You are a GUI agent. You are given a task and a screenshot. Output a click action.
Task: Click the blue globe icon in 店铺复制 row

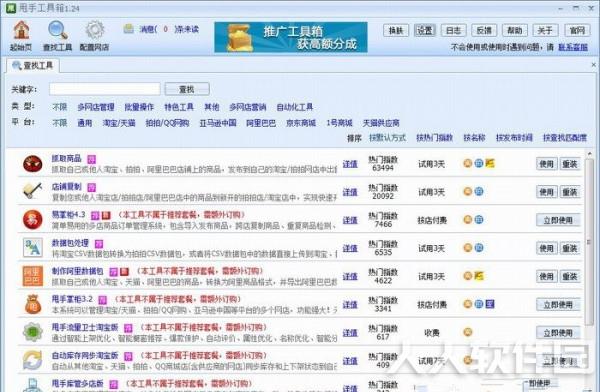pos(479,191)
